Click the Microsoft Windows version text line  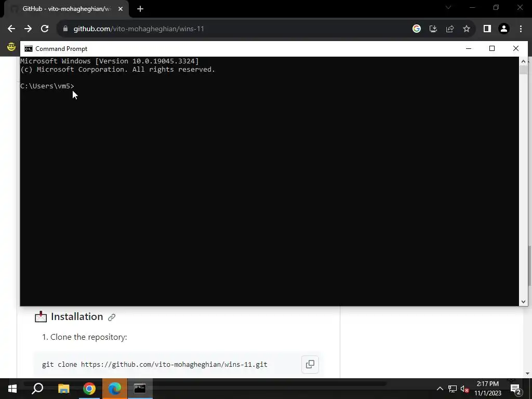click(x=110, y=61)
